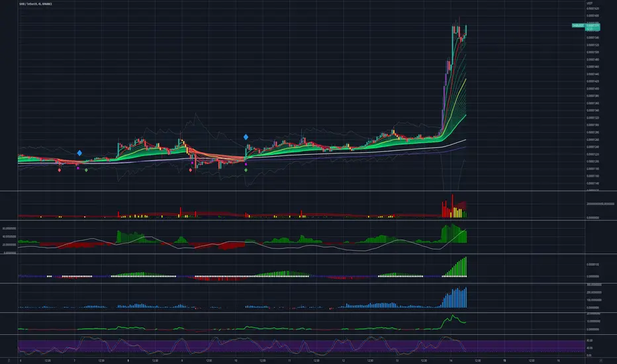Click the day 10 label on time axis
Image resolution: width=617 pixels, height=364 pixels.
tap(236, 361)
